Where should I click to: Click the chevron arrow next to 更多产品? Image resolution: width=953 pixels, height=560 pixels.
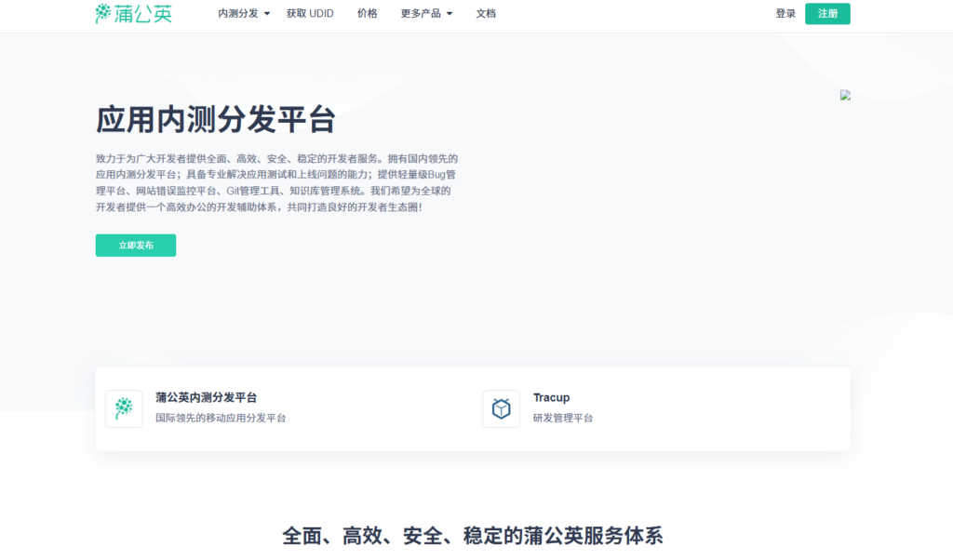tap(450, 14)
